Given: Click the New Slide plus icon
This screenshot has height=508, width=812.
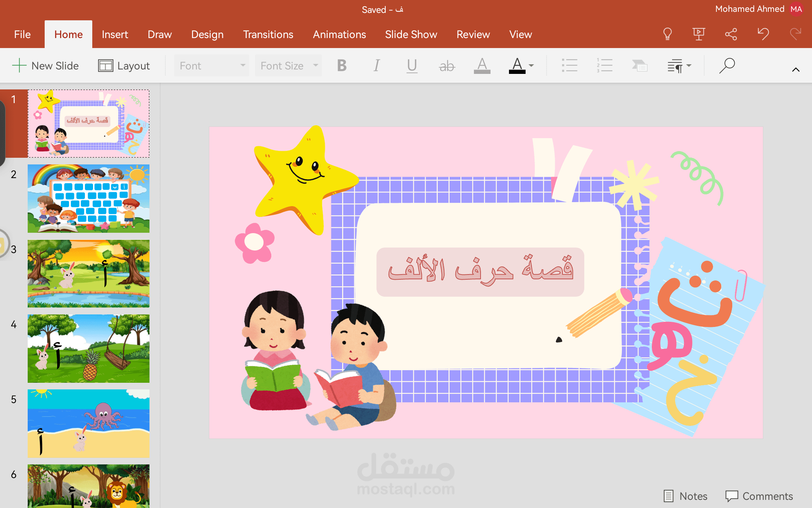Looking at the screenshot, I should pos(19,66).
